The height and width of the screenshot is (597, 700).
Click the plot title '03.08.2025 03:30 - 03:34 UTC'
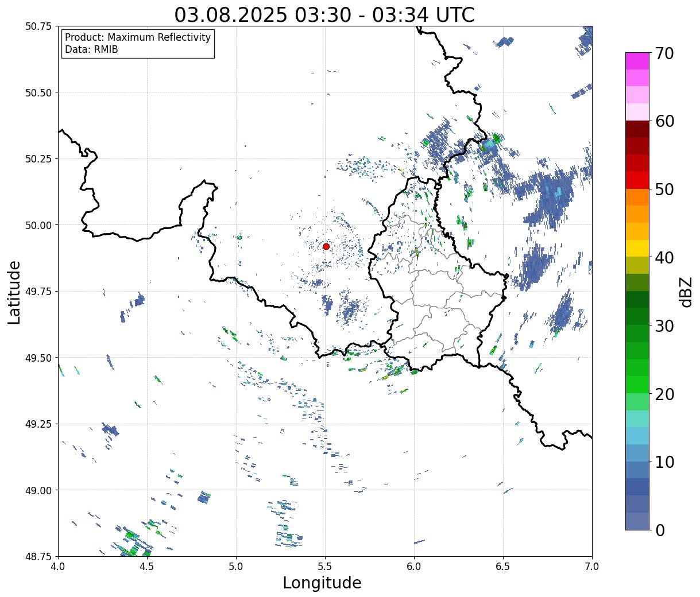pos(324,14)
